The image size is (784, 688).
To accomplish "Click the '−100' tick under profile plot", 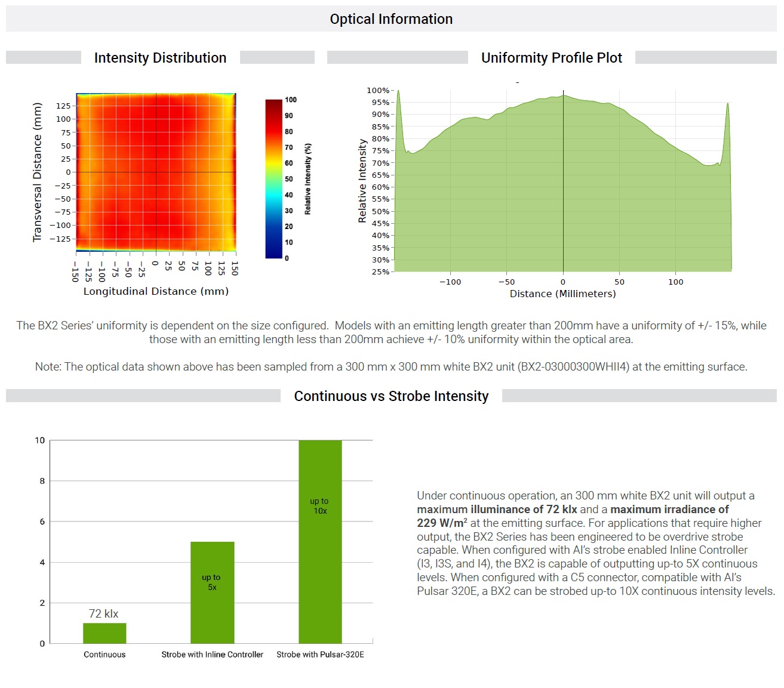I will [450, 282].
